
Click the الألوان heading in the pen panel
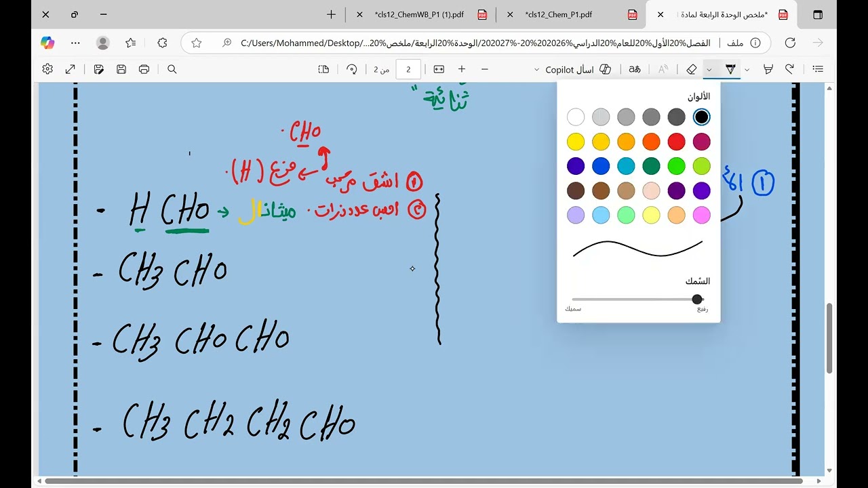click(x=698, y=96)
